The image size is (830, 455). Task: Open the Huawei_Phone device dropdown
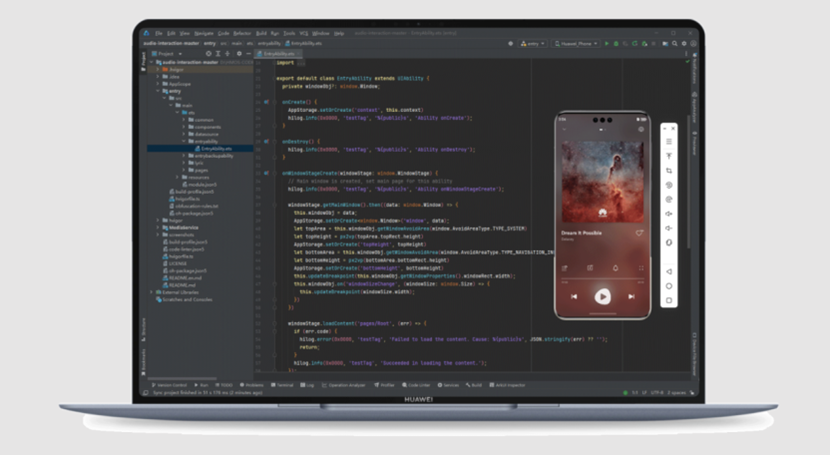pyautogui.click(x=576, y=44)
